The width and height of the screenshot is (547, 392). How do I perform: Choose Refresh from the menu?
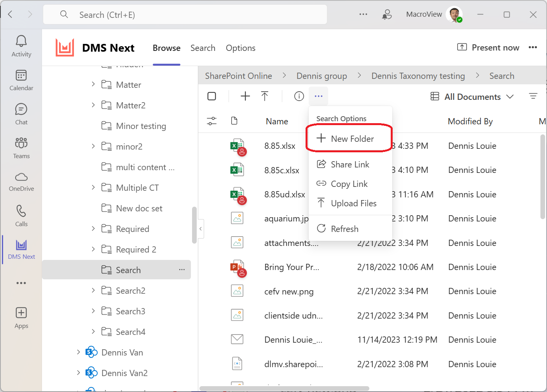(350, 229)
